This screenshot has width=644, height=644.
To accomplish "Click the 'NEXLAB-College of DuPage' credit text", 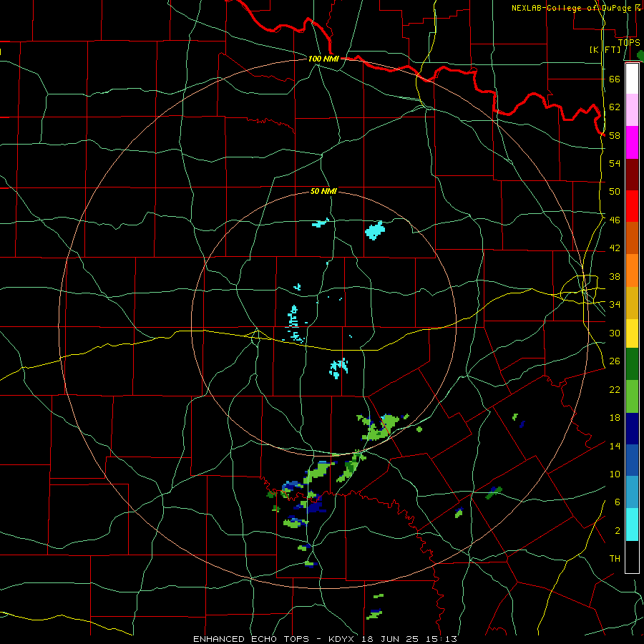I will click(x=571, y=8).
